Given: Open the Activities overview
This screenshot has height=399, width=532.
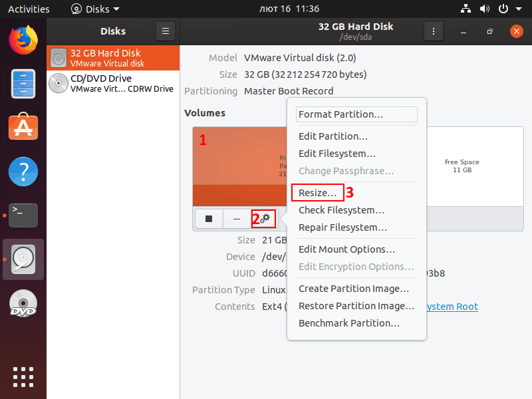Looking at the screenshot, I should pyautogui.click(x=29, y=9).
